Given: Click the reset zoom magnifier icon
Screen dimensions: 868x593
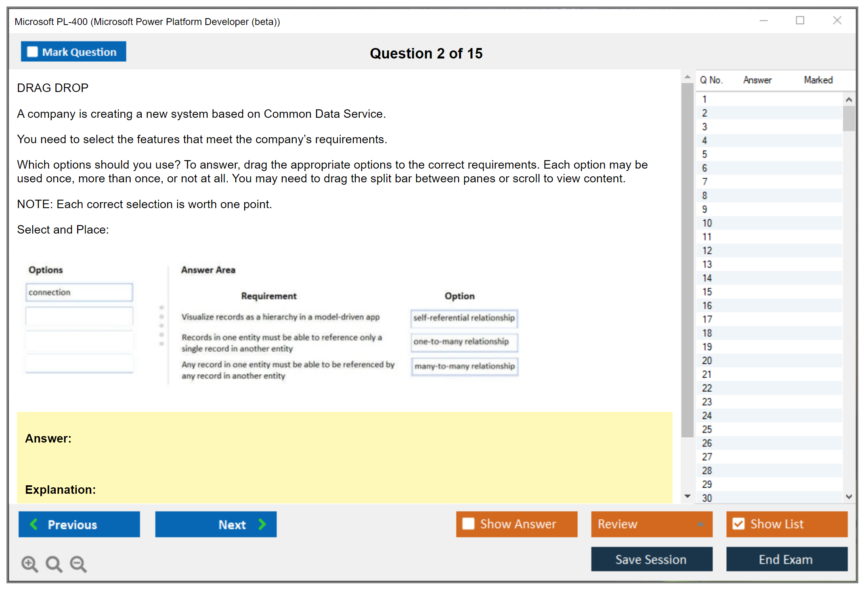Looking at the screenshot, I should [x=54, y=564].
